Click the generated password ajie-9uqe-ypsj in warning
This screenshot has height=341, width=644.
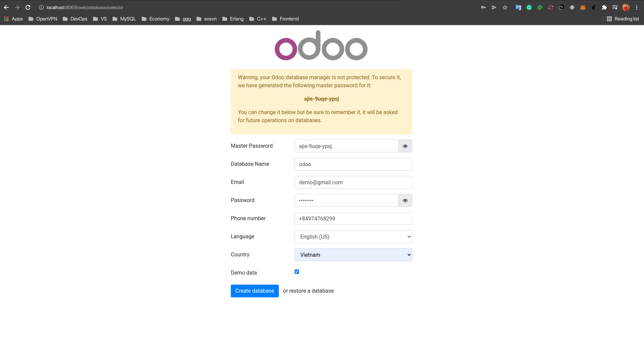click(321, 99)
